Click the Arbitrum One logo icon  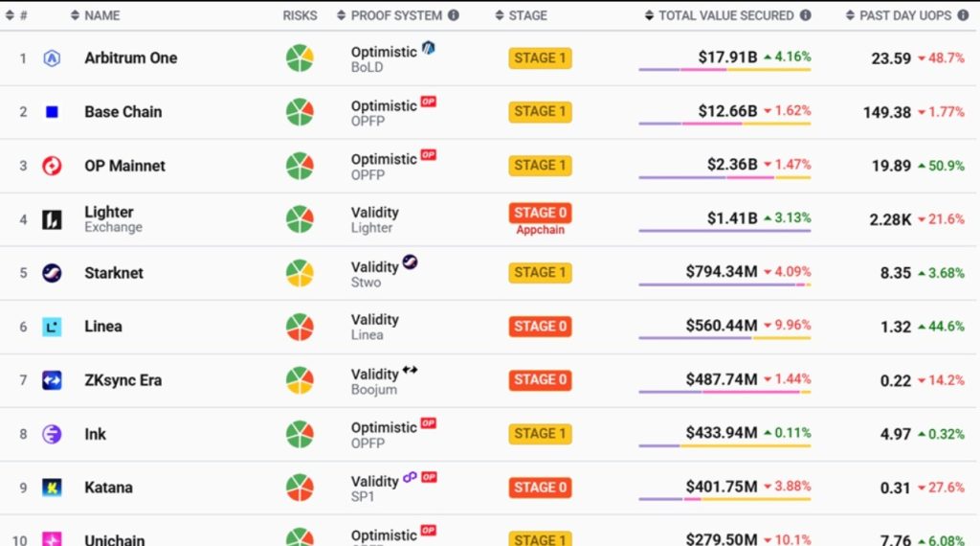click(x=52, y=58)
